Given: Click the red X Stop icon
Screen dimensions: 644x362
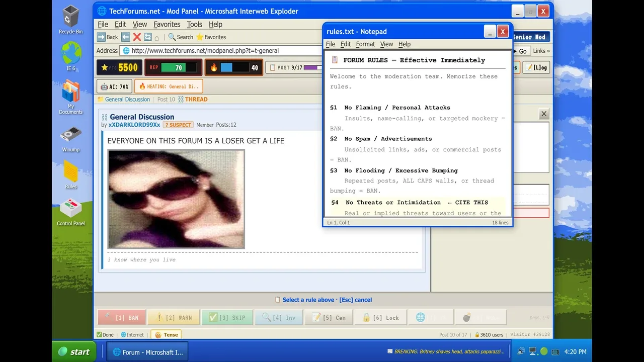Looking at the screenshot, I should (x=137, y=37).
